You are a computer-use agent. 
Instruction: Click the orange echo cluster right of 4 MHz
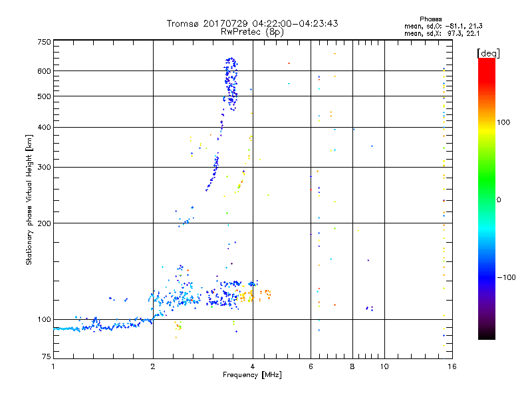click(x=265, y=294)
